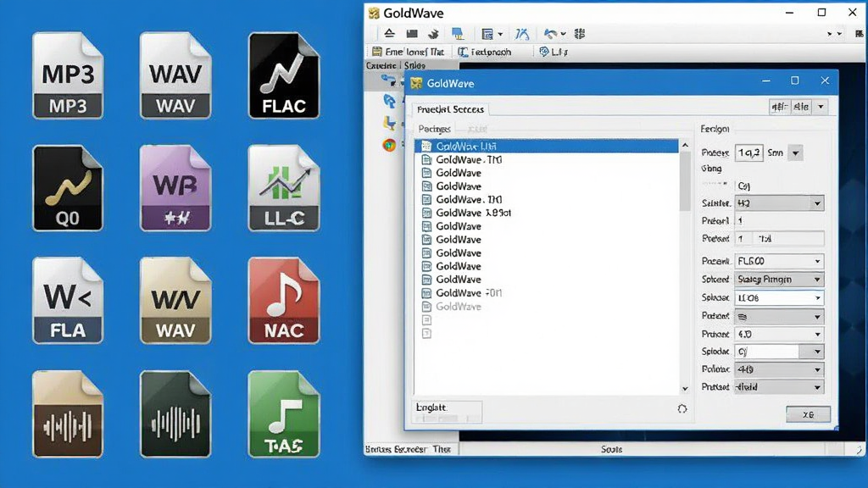This screenshot has height=488, width=868.
Task: Click the black stop square in main toolbar
Action: tap(412, 34)
